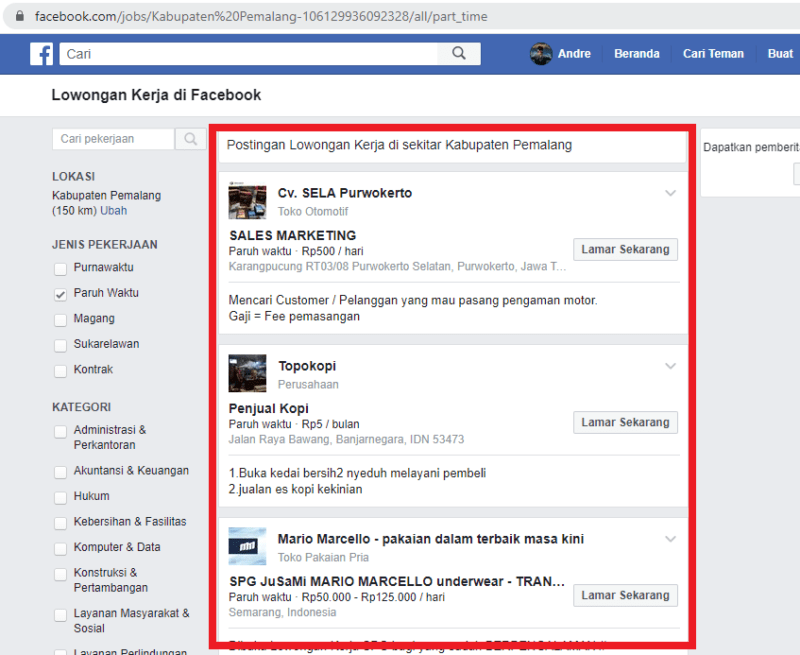The image size is (800, 655).
Task: Check Akuntansi & Keuangan category
Action: 60,472
